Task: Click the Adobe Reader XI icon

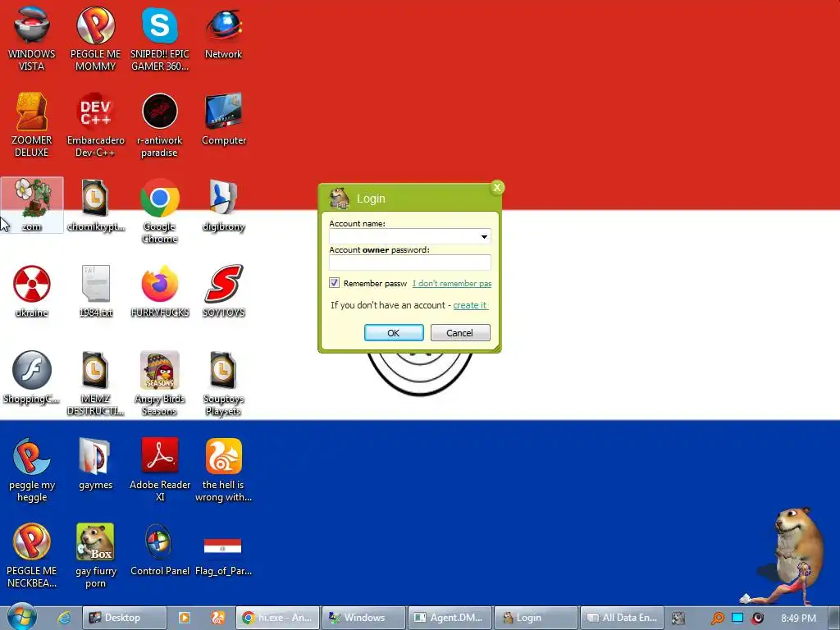Action: coord(160,470)
